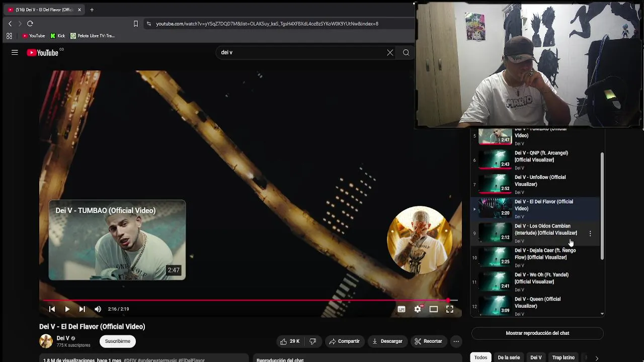
Task: Reload the current page
Action: pyautogui.click(x=30, y=24)
